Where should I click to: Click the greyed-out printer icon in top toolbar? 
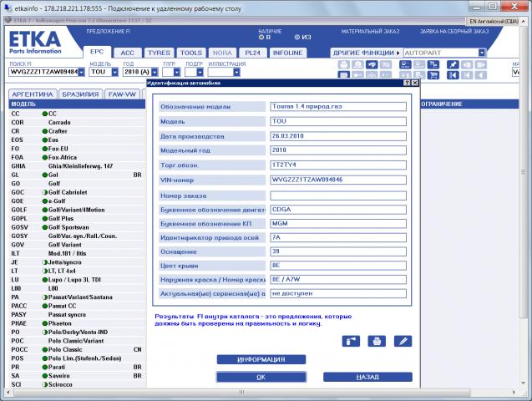coord(344,64)
